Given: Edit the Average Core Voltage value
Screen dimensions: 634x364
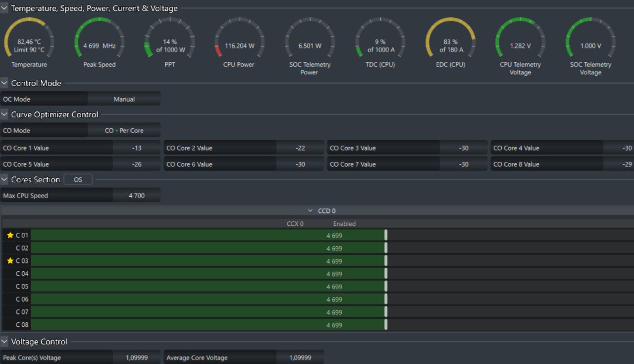Looking at the screenshot, I should pos(300,358).
